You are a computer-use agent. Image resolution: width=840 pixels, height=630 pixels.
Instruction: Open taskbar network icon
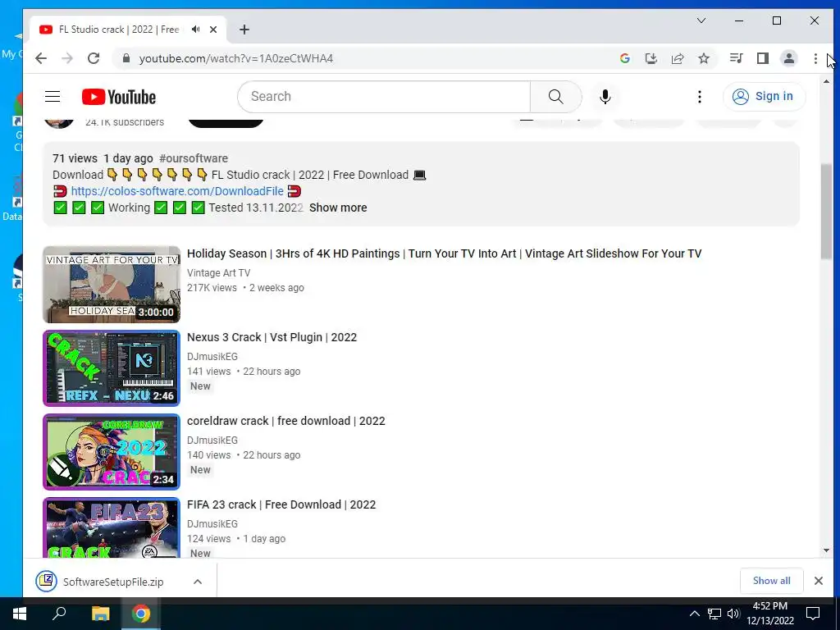tap(714, 614)
